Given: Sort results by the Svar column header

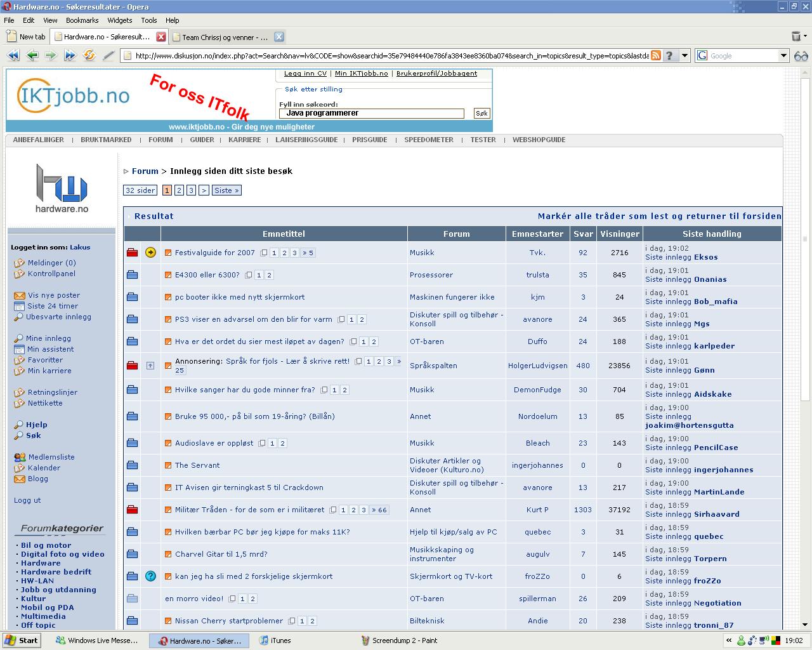Looking at the screenshot, I should click(583, 234).
